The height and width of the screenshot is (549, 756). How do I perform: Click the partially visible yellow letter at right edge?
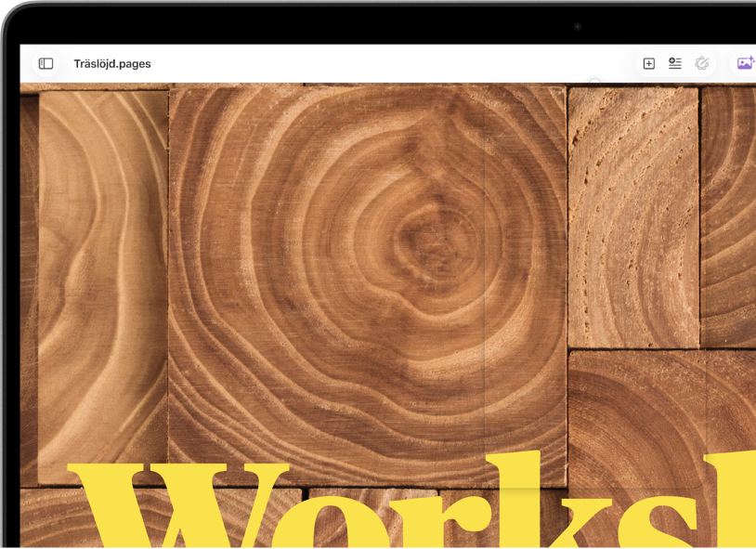click(729, 500)
